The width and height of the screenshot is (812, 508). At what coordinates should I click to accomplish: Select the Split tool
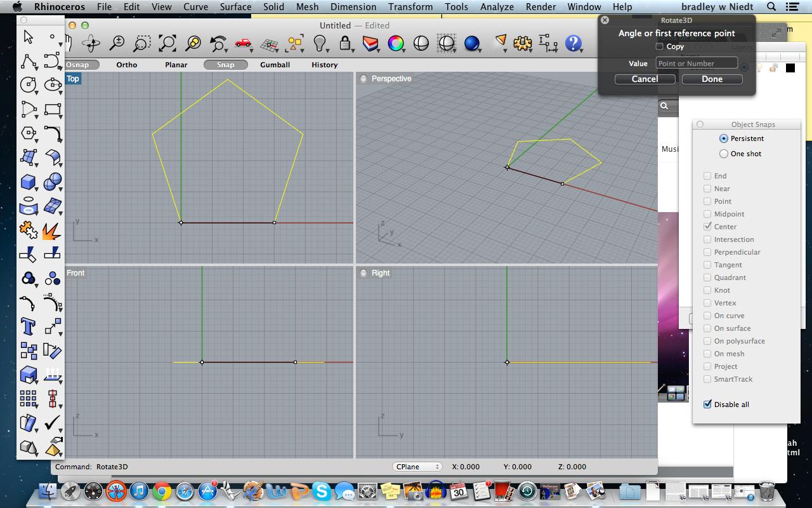coord(52,254)
